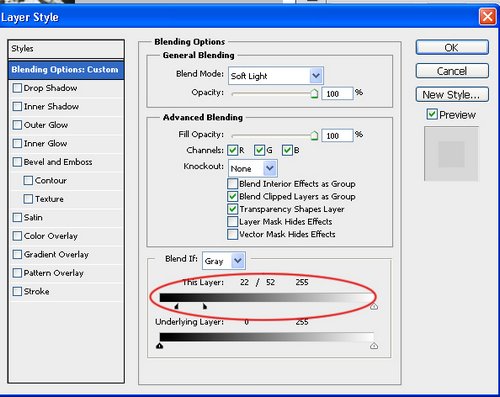Click Underlying Layer white slider triangle
500x397 pixels.
[374, 346]
